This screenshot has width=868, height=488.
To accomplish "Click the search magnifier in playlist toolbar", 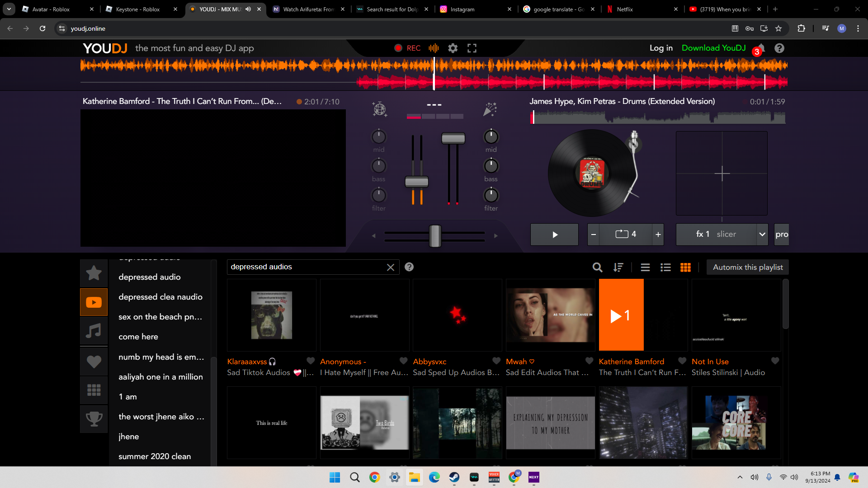I will point(597,267).
